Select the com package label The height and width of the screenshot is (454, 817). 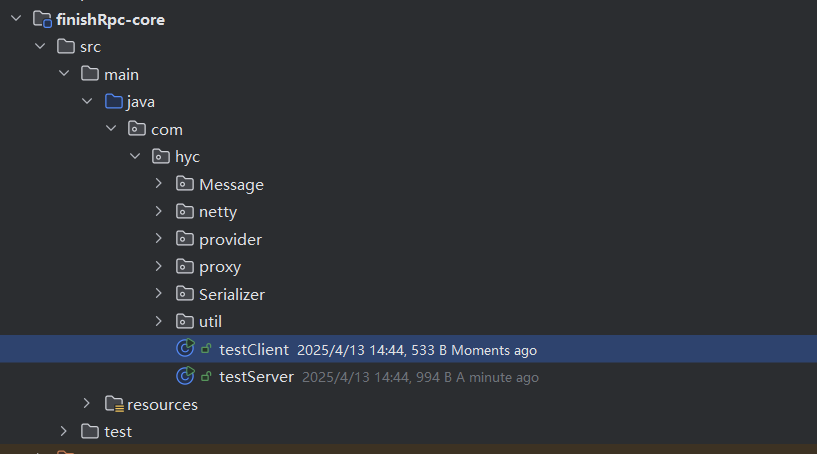(167, 130)
